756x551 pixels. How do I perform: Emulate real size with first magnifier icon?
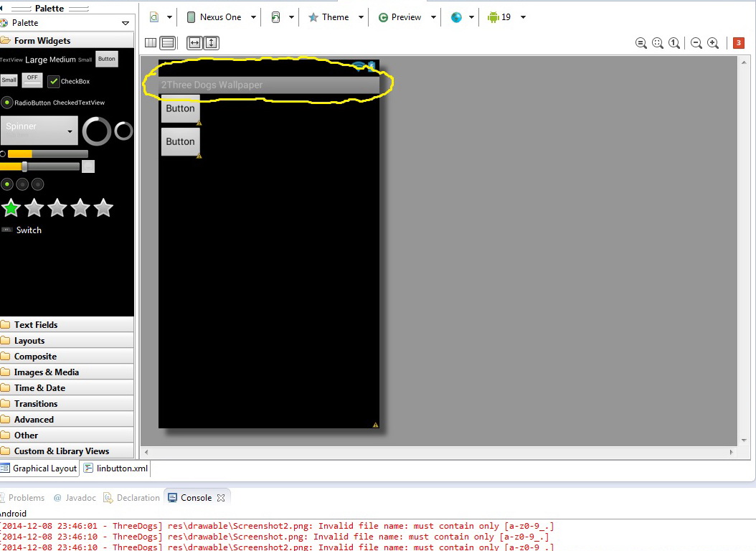coord(641,43)
